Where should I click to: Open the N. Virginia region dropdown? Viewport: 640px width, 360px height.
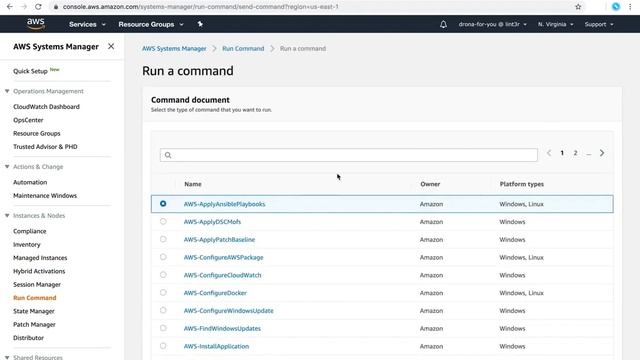(555, 24)
